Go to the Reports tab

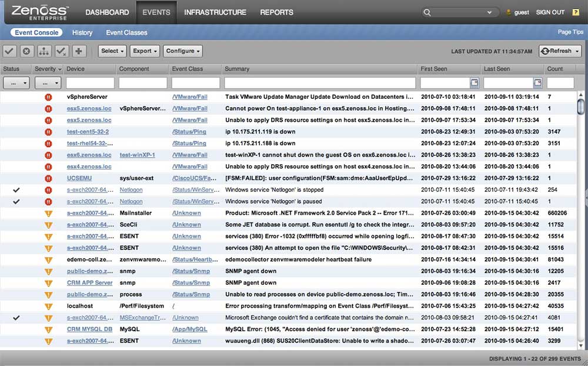(277, 12)
